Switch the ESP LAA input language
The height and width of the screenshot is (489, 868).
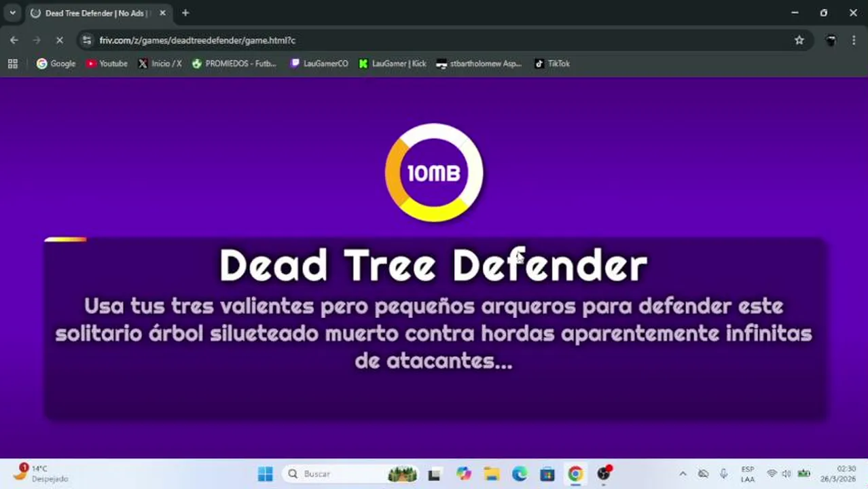coord(748,474)
